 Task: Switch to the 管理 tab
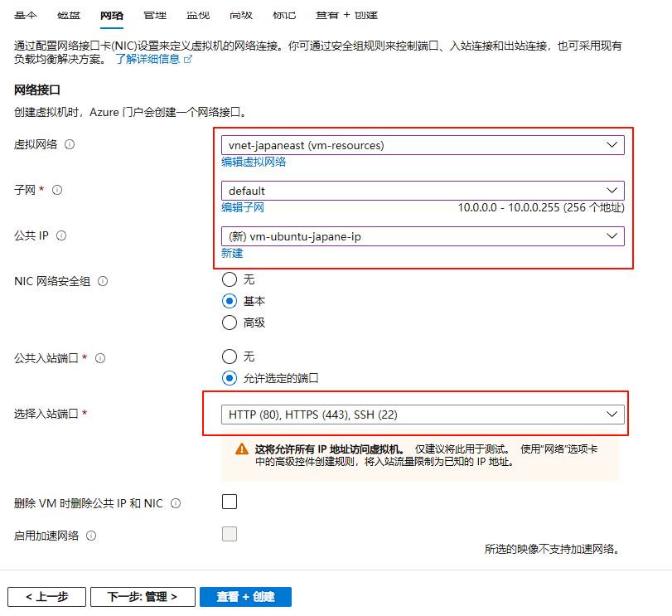[154, 16]
